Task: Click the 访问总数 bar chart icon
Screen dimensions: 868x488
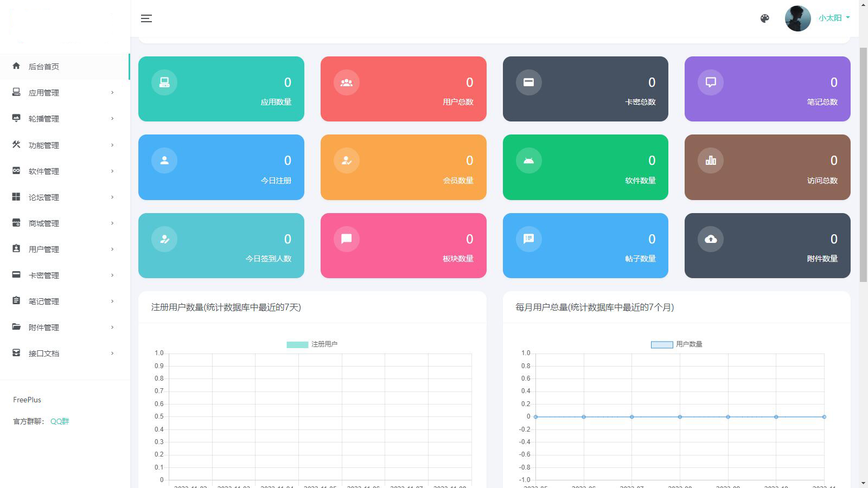Action: 710,160
